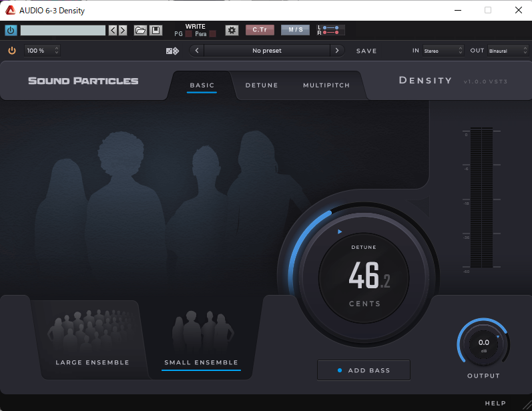The height and width of the screenshot is (411, 532).
Task: Open the IN Stereo format dropdown
Action: [x=443, y=51]
